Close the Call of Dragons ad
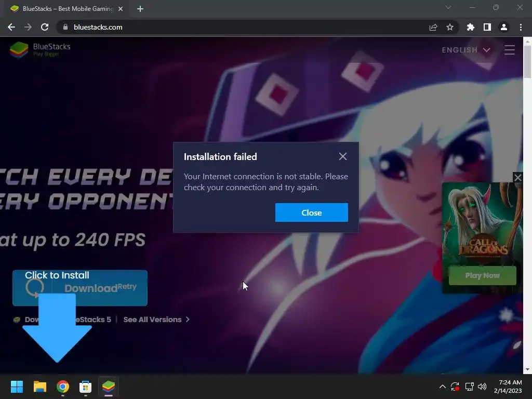Image resolution: width=532 pixels, height=399 pixels. pyautogui.click(x=518, y=177)
